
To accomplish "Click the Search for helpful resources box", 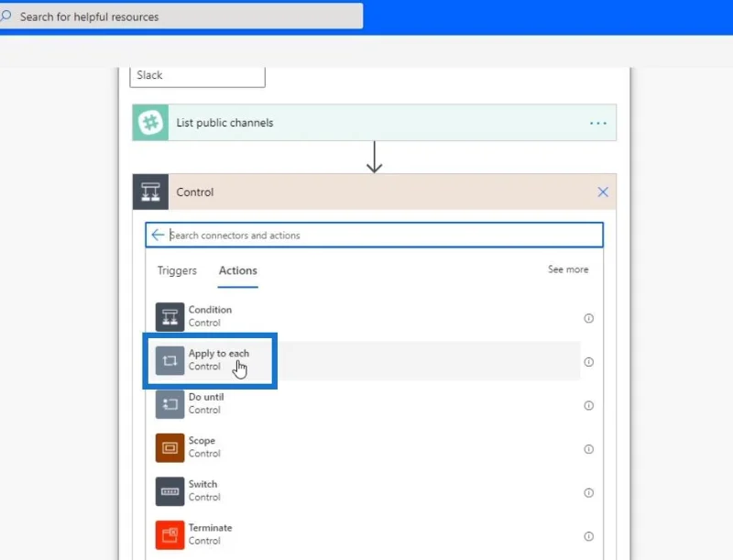I will coord(181,16).
